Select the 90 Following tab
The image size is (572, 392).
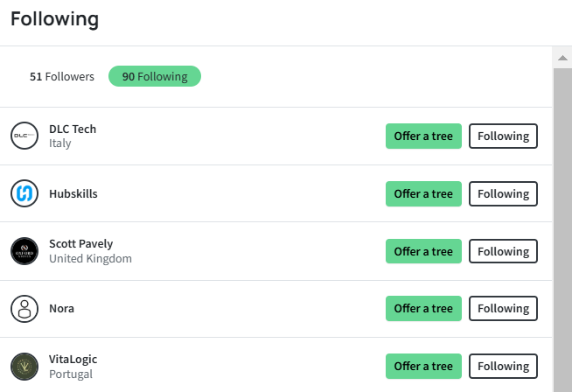tap(155, 76)
